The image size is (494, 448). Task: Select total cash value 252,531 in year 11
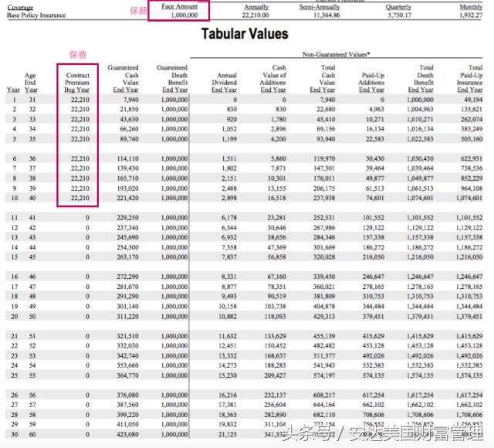click(x=324, y=218)
